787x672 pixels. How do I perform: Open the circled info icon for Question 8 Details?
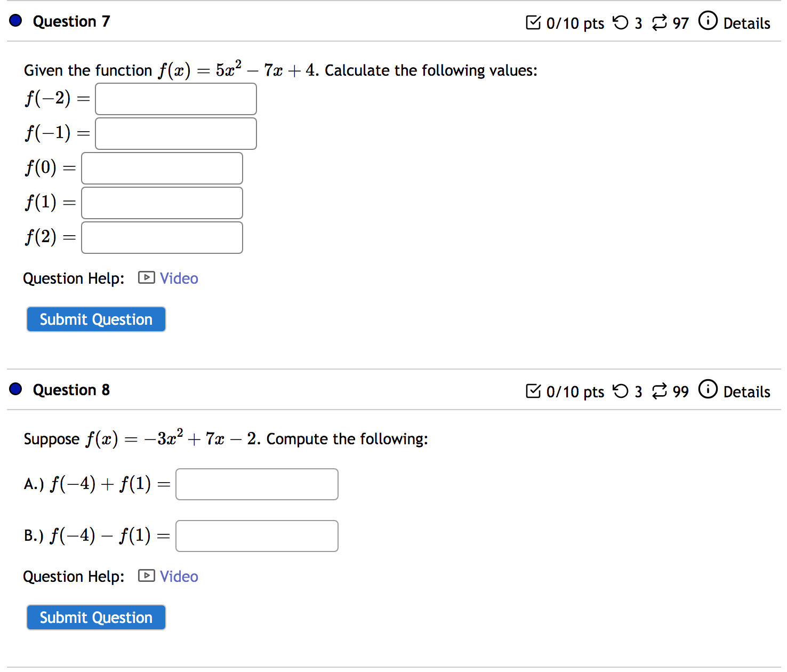(708, 391)
